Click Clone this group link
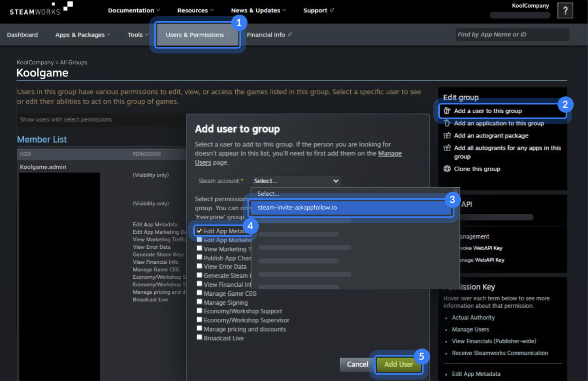588x381 pixels. coord(477,169)
